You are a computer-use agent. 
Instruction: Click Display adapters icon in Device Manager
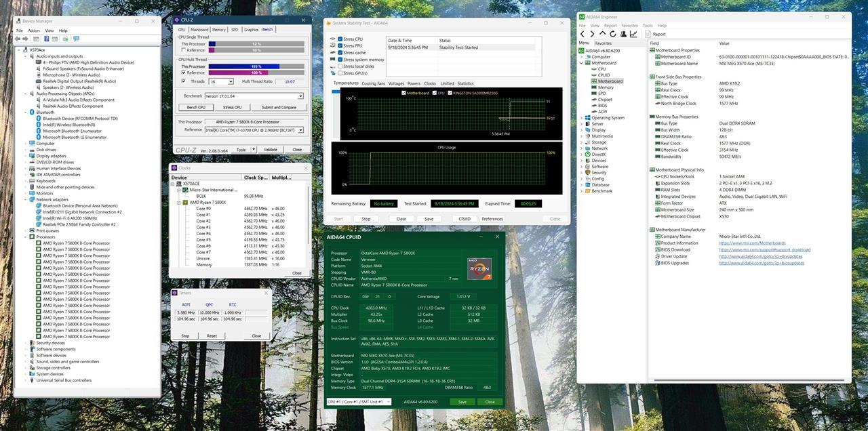click(32, 156)
